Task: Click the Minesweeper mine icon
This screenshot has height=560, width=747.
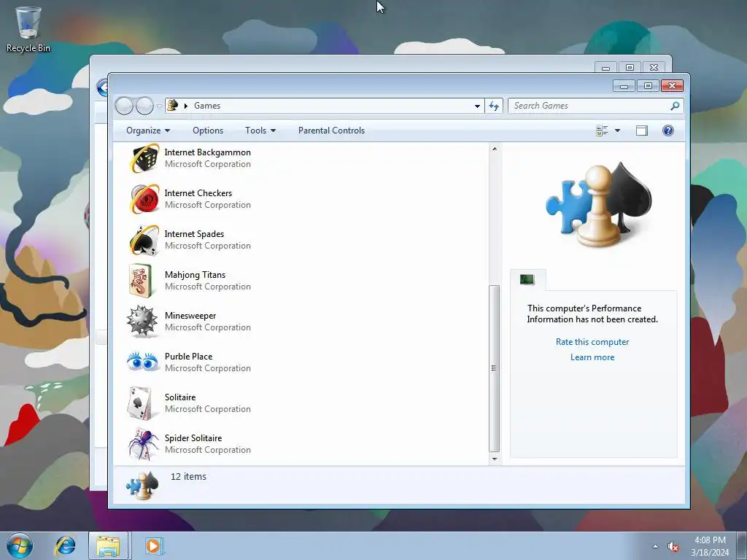Action: click(x=142, y=322)
